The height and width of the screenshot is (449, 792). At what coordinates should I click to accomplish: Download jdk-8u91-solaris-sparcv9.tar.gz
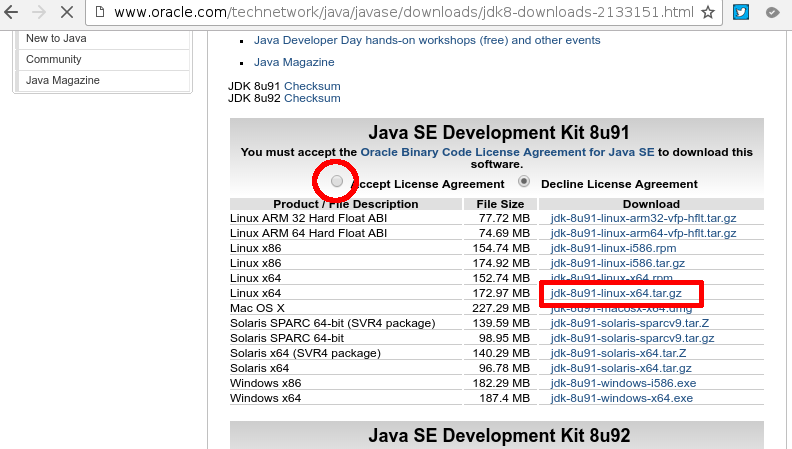pos(632,338)
